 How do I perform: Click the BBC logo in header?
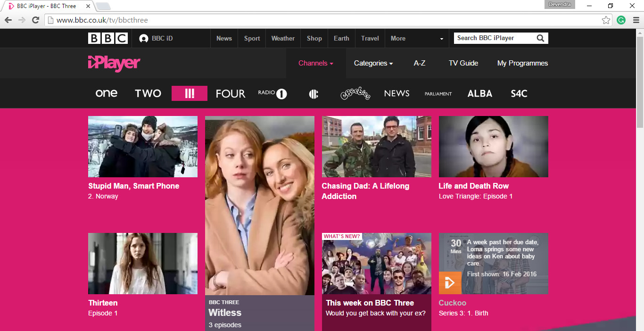(x=108, y=38)
